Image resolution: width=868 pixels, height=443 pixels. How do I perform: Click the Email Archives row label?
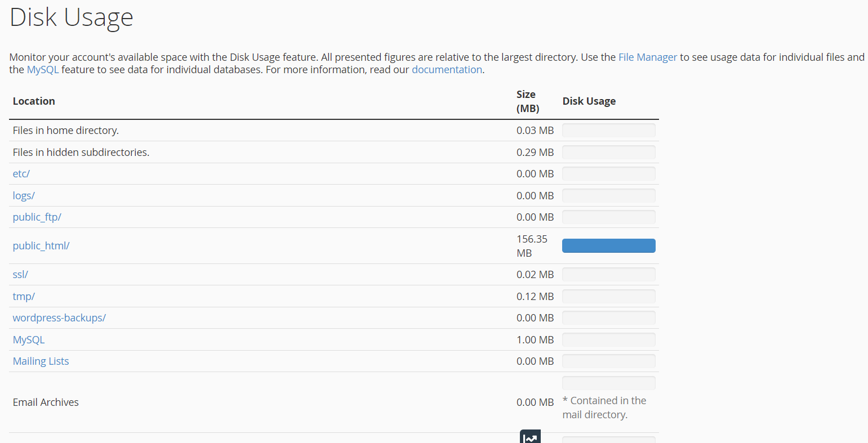(46, 402)
